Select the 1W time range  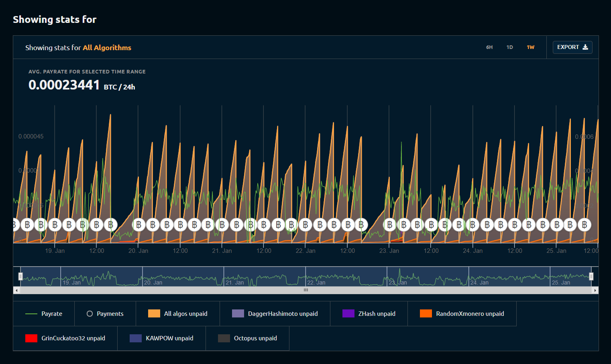point(531,47)
